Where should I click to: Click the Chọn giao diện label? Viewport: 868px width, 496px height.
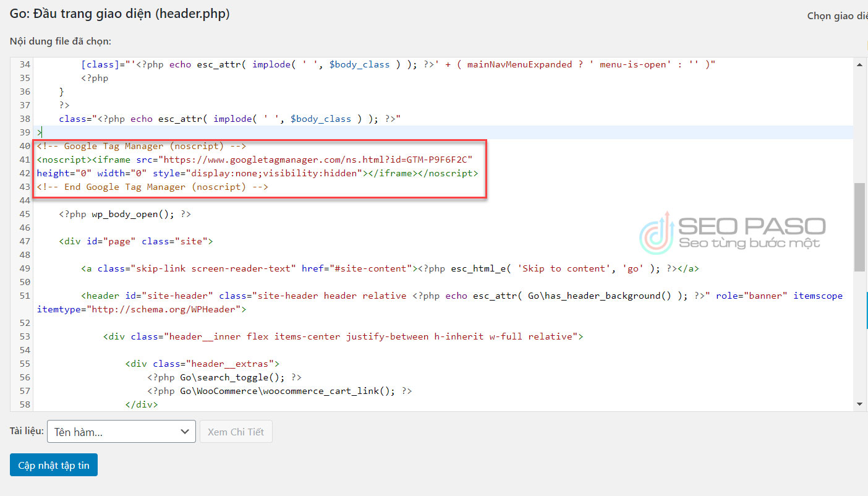pyautogui.click(x=837, y=16)
